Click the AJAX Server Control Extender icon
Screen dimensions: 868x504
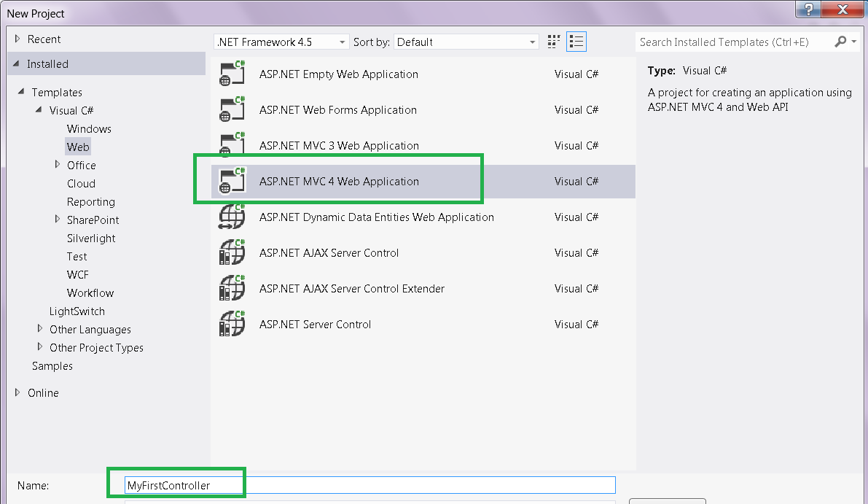point(232,288)
